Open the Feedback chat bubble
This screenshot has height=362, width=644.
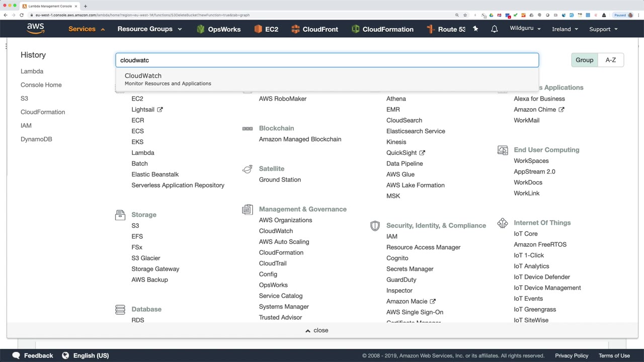pyautogui.click(x=16, y=355)
